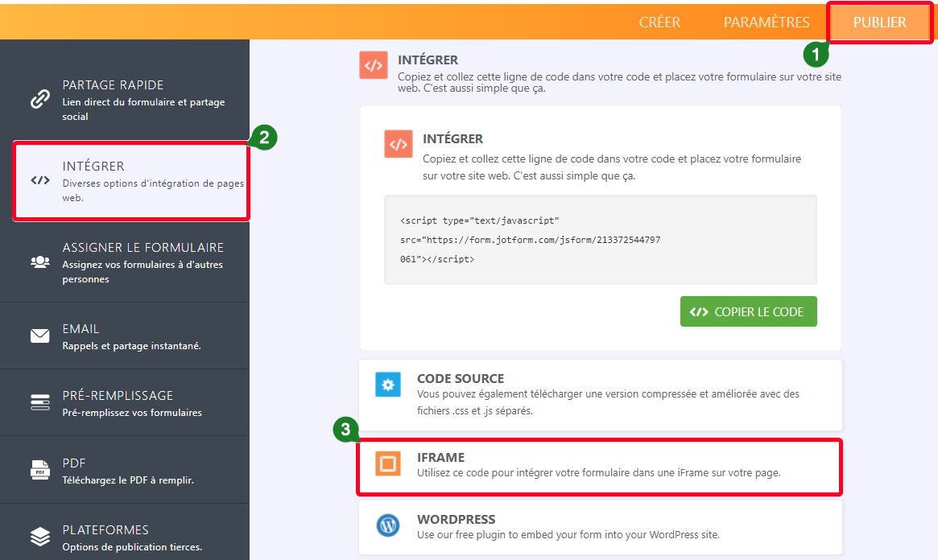Click 'Use our free plugin' WordPress description
The width and height of the screenshot is (938, 560).
point(568,535)
